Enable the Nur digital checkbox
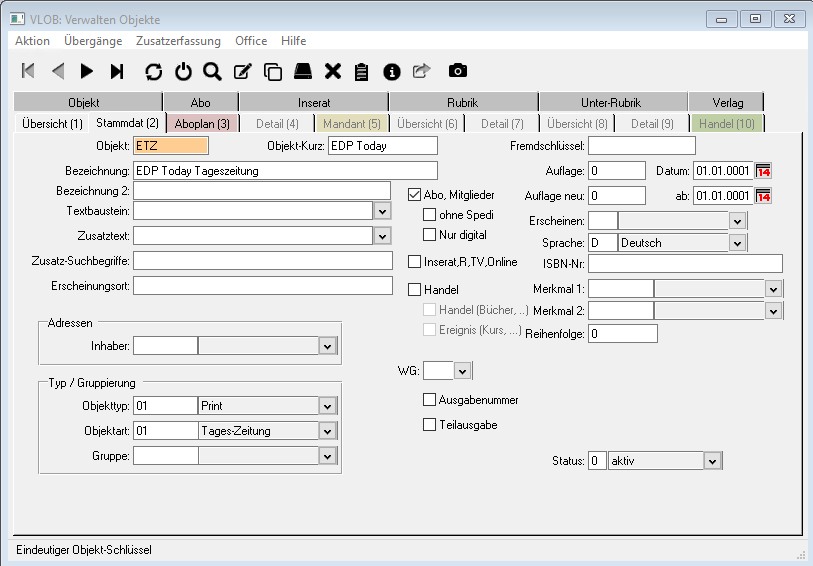Viewport: 813px width, 566px height. pyautogui.click(x=430, y=235)
